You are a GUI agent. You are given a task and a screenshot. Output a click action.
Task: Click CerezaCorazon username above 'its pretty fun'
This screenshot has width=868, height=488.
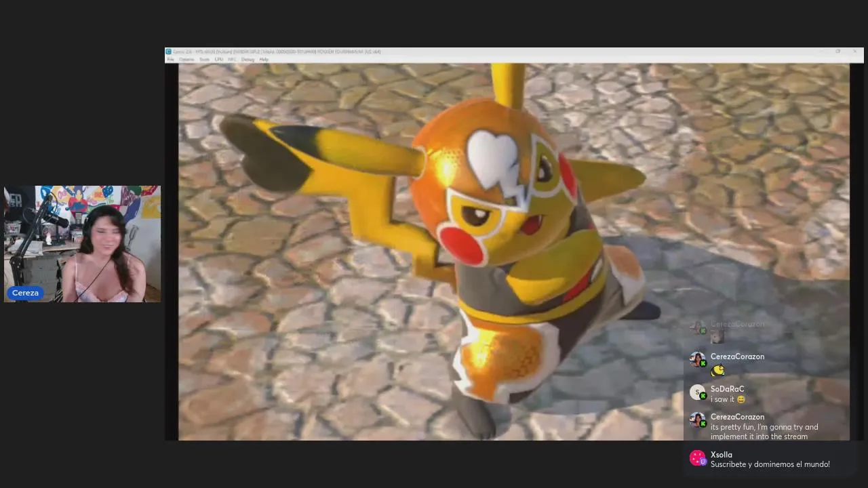(737, 417)
